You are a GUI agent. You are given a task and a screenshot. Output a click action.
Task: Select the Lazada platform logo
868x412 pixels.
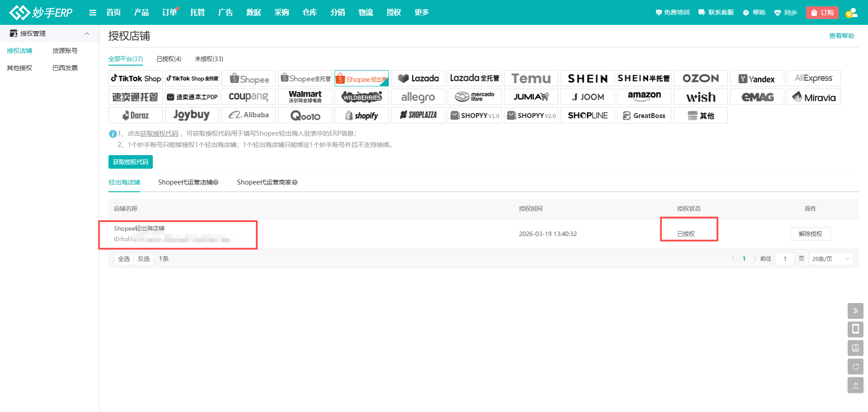coord(418,78)
